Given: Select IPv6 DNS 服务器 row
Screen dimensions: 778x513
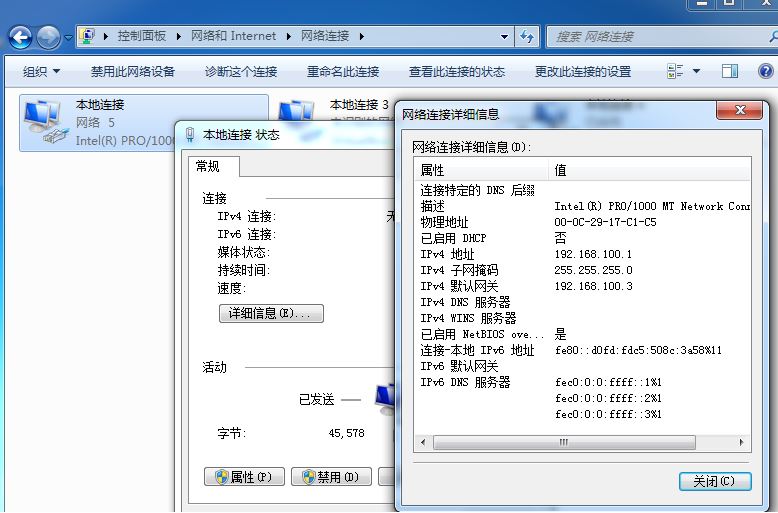Looking at the screenshot, I should 583,382.
